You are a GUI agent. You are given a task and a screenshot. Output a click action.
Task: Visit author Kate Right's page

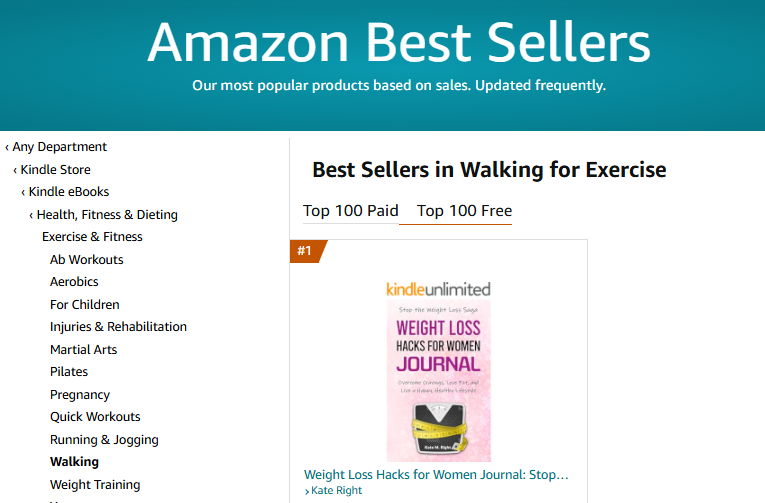click(x=336, y=491)
